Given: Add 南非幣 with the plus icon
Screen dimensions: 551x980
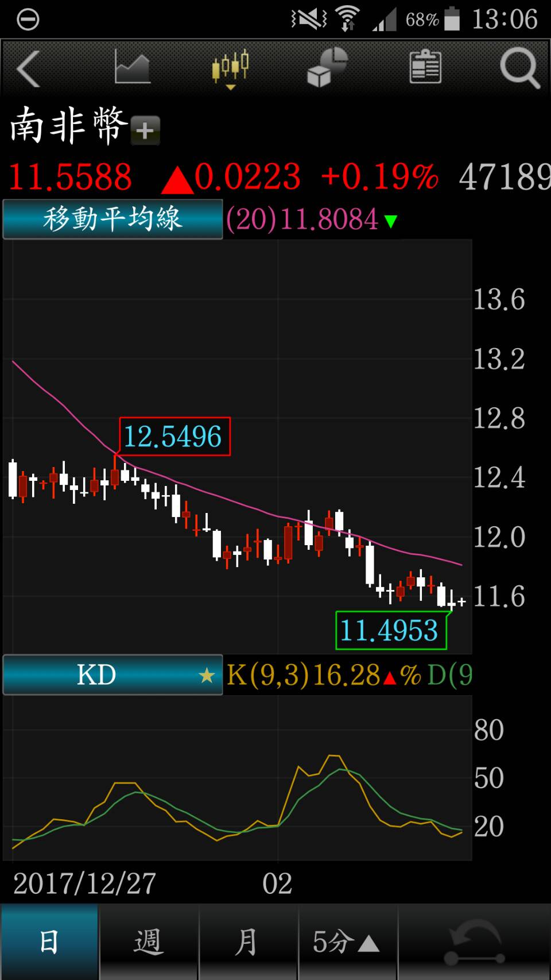Looking at the screenshot, I should [145, 130].
